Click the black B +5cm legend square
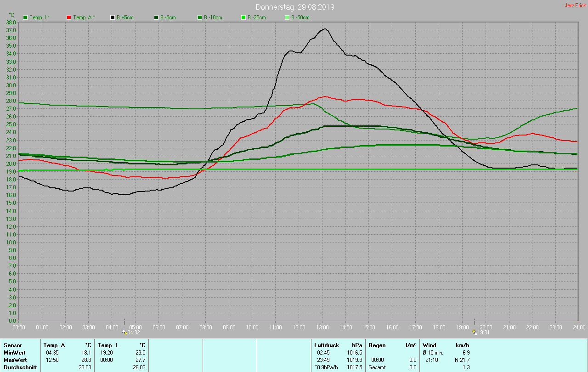The image size is (588, 372). 113,17
